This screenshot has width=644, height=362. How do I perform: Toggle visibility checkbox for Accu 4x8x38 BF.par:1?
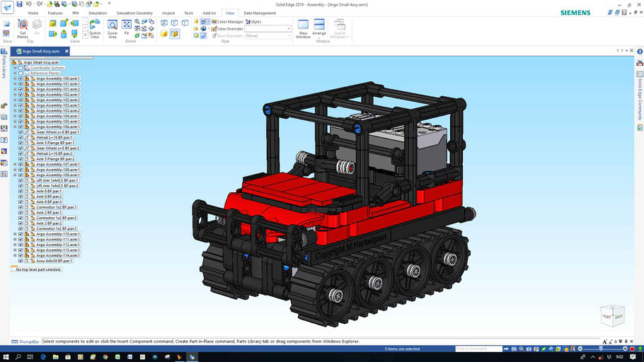pyautogui.click(x=21, y=261)
